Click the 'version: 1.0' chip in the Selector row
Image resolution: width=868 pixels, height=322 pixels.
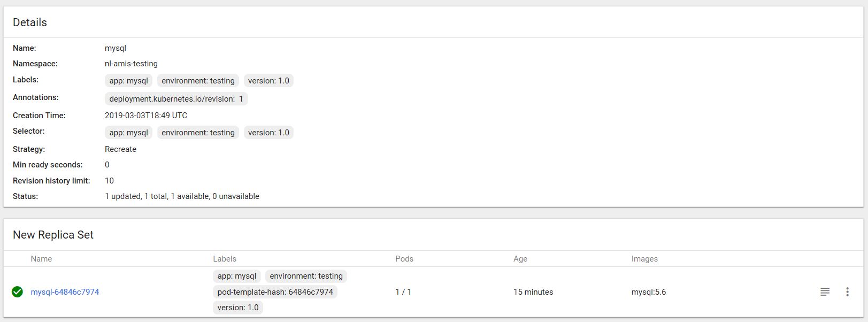(x=268, y=133)
